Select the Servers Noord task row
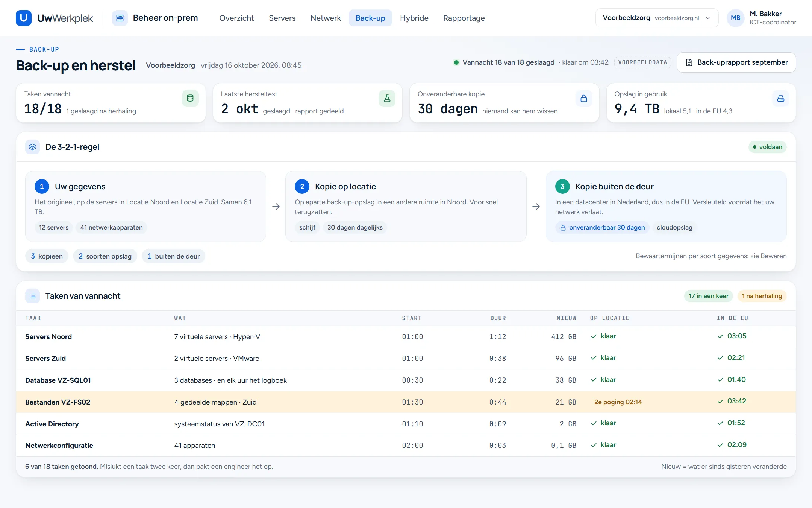Image resolution: width=812 pixels, height=508 pixels. pyautogui.click(x=406, y=337)
